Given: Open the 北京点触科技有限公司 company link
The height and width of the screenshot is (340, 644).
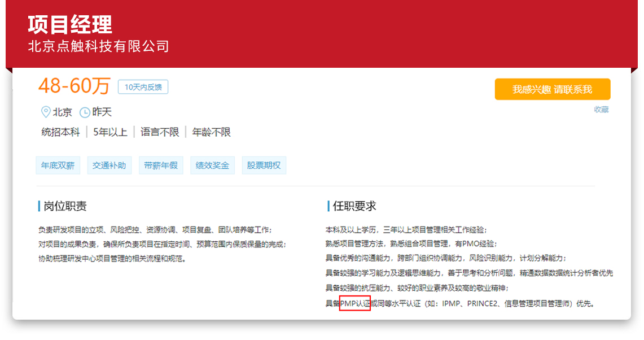Looking at the screenshot, I should [x=98, y=46].
